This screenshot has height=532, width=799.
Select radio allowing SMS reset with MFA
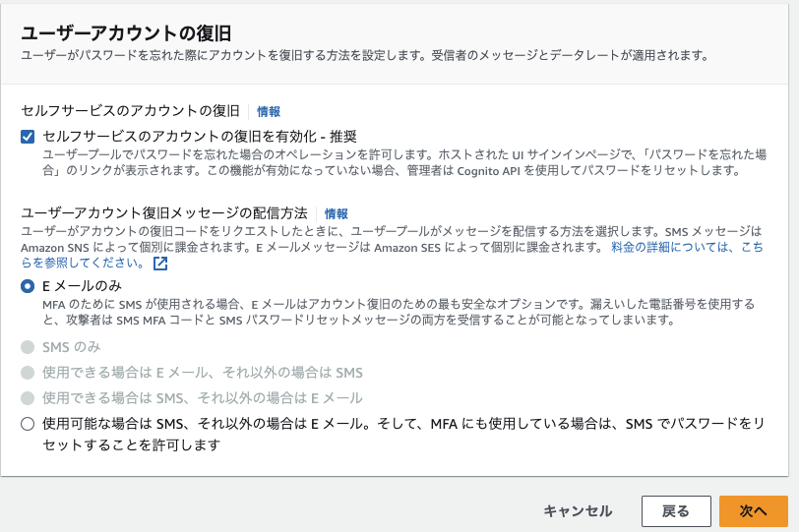(x=28, y=424)
